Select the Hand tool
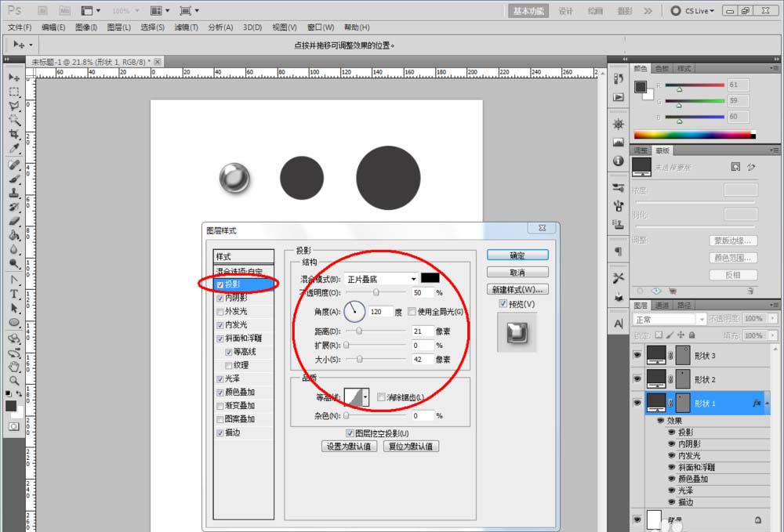 click(14, 367)
